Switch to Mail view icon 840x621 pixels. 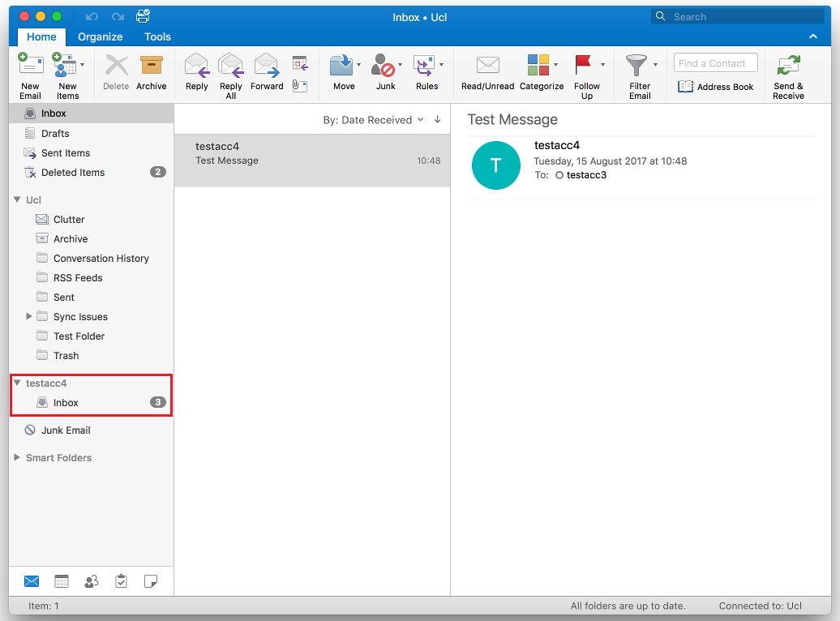coord(32,581)
